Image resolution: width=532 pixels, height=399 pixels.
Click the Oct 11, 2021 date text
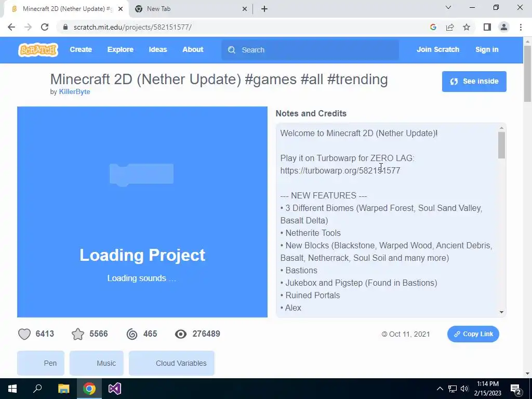pyautogui.click(x=409, y=334)
